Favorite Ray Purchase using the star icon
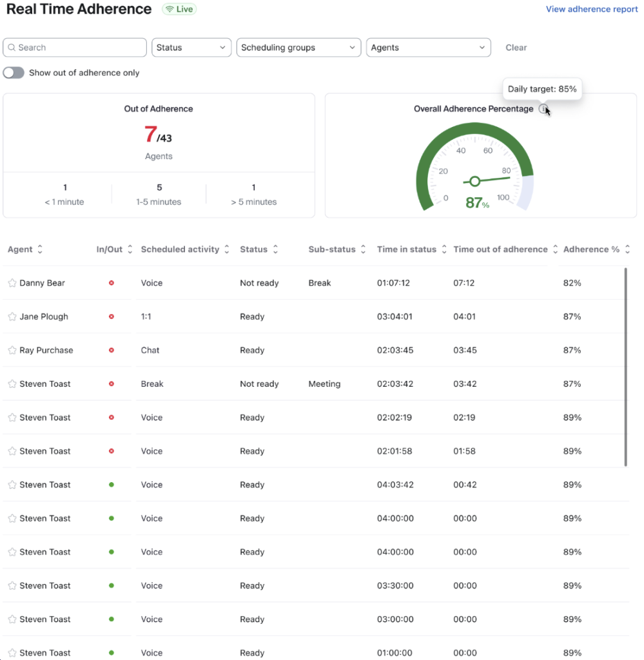The width and height of the screenshot is (644, 660). point(12,350)
